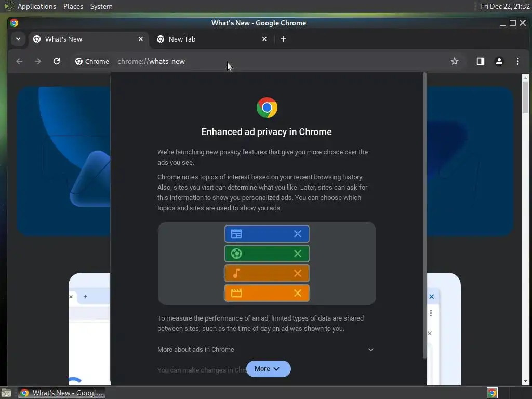Click the browser forward arrow
The width and height of the screenshot is (532, 399).
point(37,61)
